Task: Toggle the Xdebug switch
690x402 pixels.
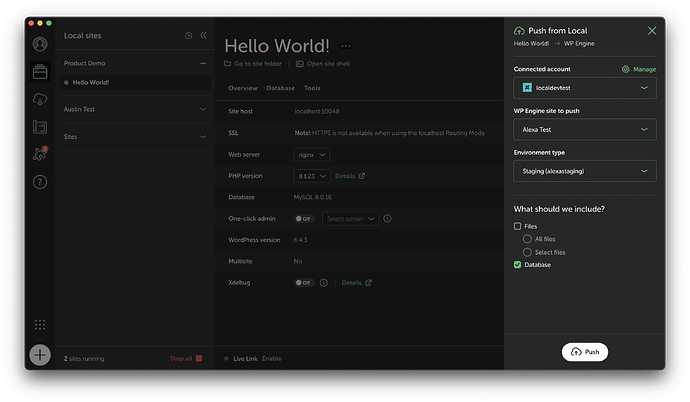Action: pos(304,283)
